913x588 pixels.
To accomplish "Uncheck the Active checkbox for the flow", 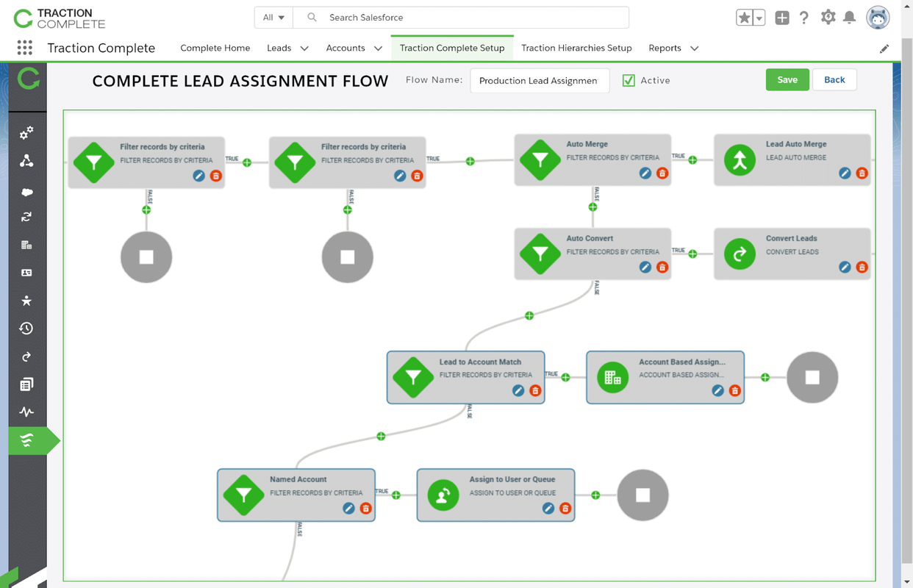I will pyautogui.click(x=629, y=80).
